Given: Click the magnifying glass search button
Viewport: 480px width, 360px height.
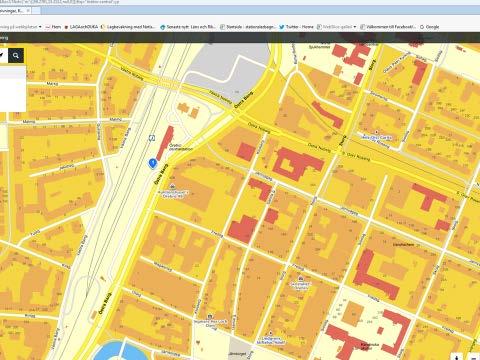Looking at the screenshot, I should [16, 56].
